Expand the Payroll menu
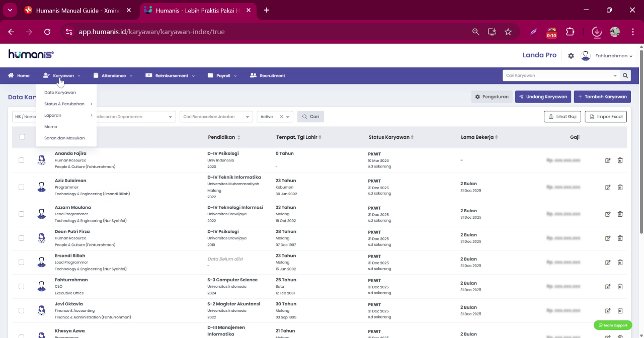Screen dimensions: 644x338 click(x=222, y=75)
